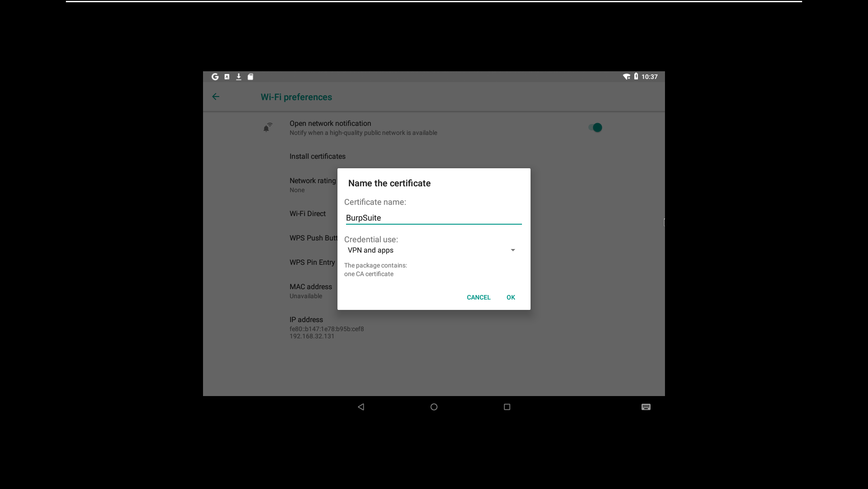Image resolution: width=868 pixels, height=489 pixels.
Task: Tap the 'one CA certificate' text
Action: click(x=369, y=274)
